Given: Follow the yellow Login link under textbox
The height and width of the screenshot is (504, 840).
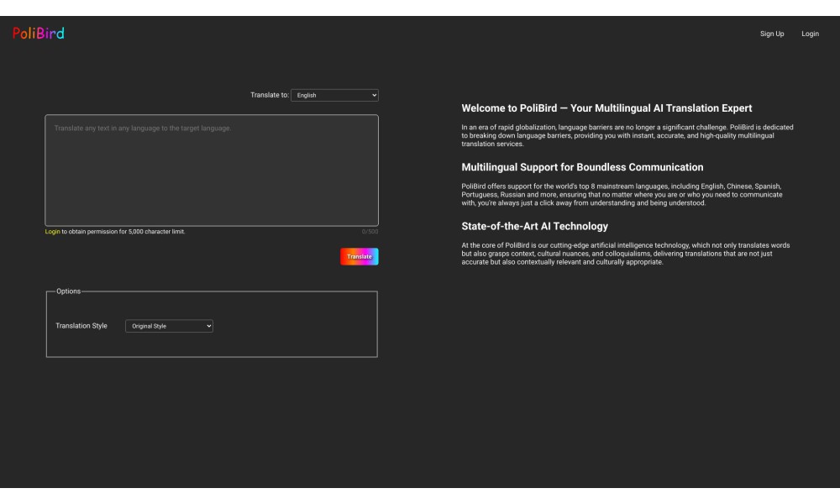Looking at the screenshot, I should (x=52, y=232).
